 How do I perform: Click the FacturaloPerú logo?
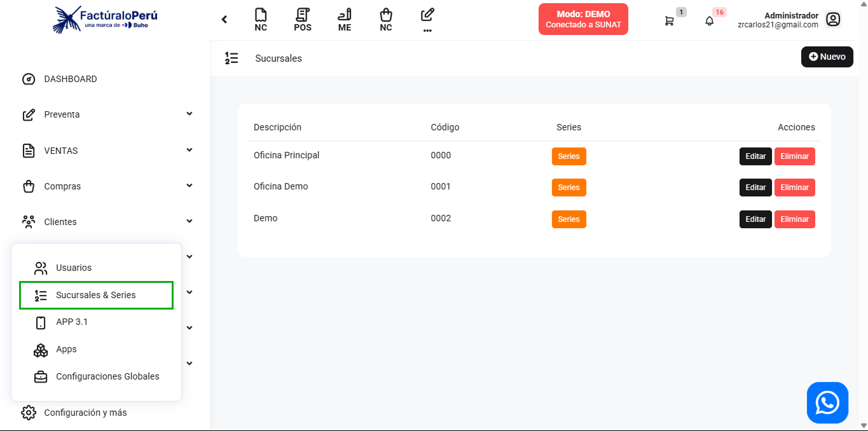coord(105,19)
